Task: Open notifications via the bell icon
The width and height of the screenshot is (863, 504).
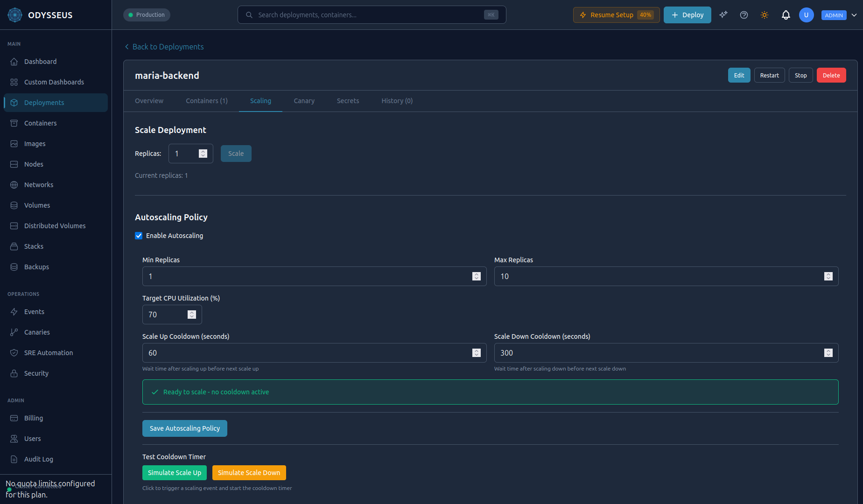Action: tap(786, 14)
